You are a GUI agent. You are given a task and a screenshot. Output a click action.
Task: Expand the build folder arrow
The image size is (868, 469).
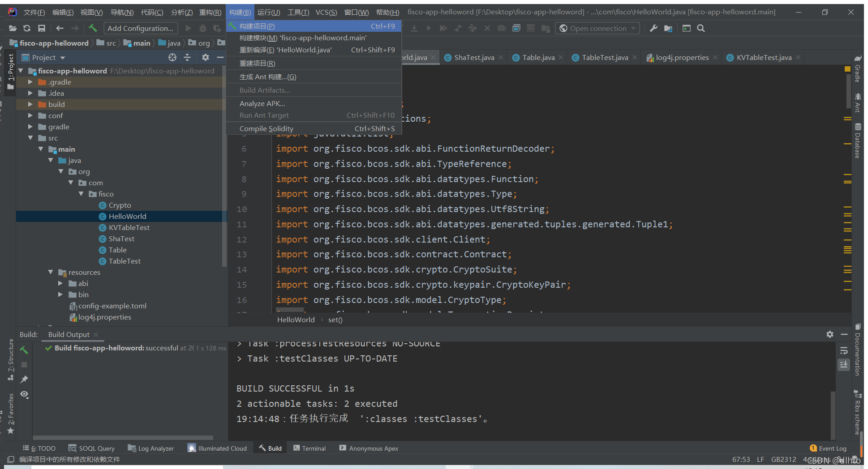30,104
